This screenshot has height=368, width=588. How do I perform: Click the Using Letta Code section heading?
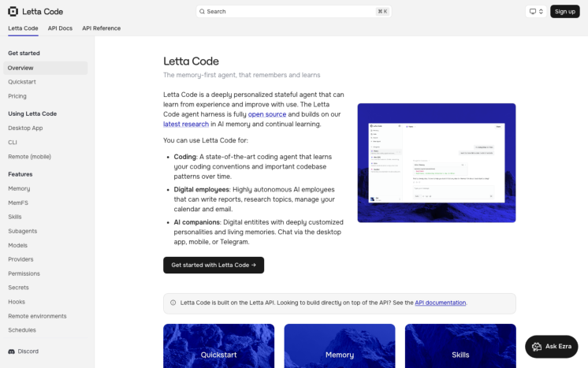(32, 114)
